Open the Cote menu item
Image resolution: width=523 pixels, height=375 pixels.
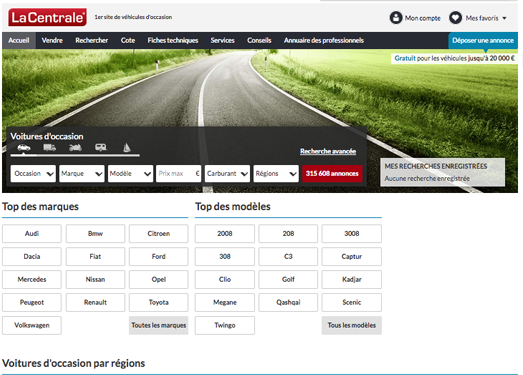(x=128, y=40)
